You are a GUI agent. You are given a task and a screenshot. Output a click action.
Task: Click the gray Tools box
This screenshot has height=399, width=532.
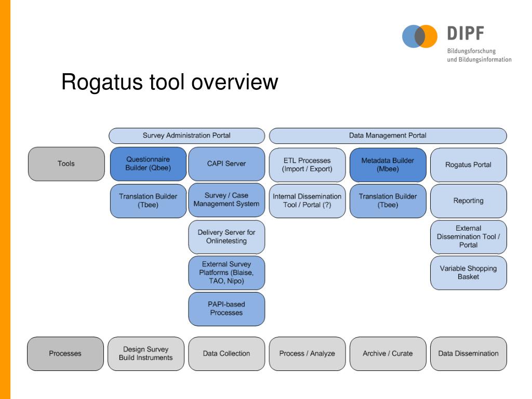66,164
